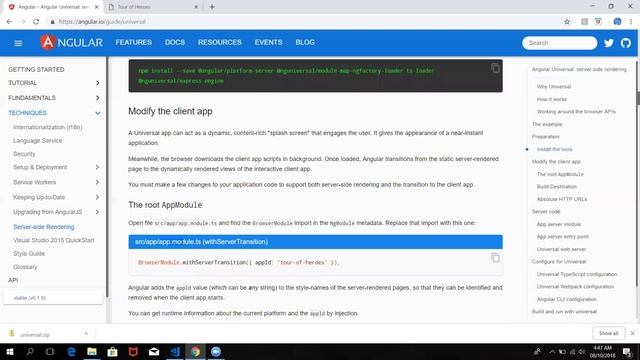Viewport: 640px width, 360px height.
Task: Expand Keeping Up-to-Date submenu
Action: pos(97,197)
